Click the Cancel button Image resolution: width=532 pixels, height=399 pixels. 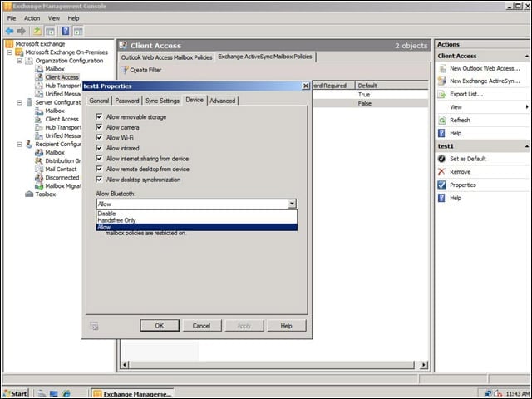click(x=202, y=326)
